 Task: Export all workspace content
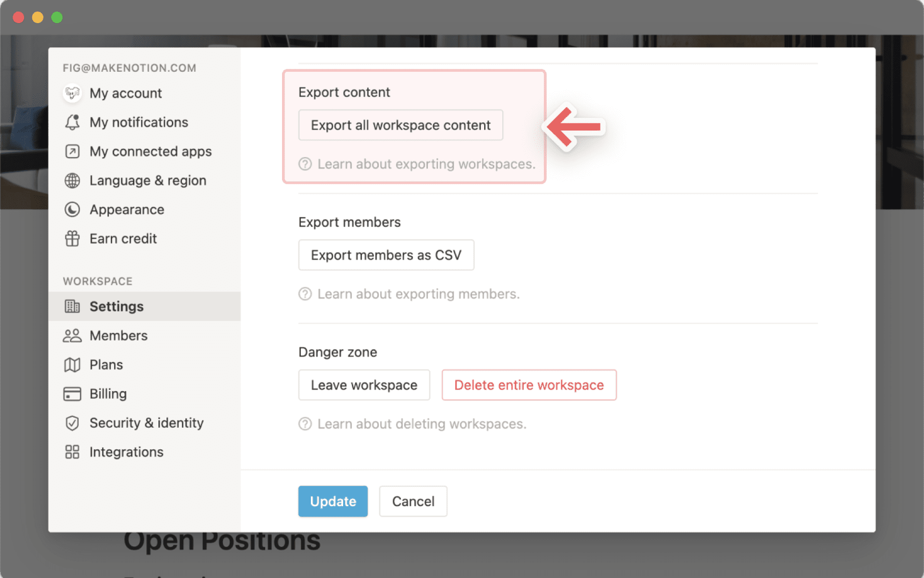tap(400, 125)
